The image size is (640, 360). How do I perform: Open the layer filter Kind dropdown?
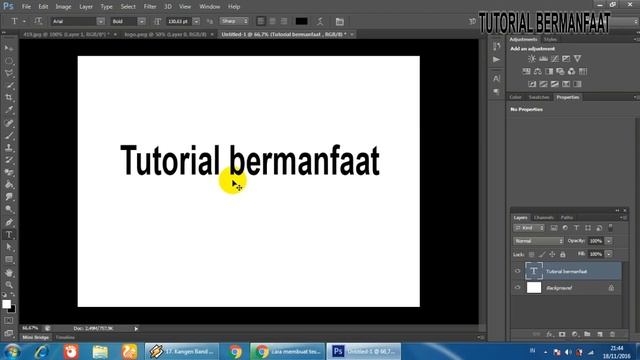coord(529,228)
